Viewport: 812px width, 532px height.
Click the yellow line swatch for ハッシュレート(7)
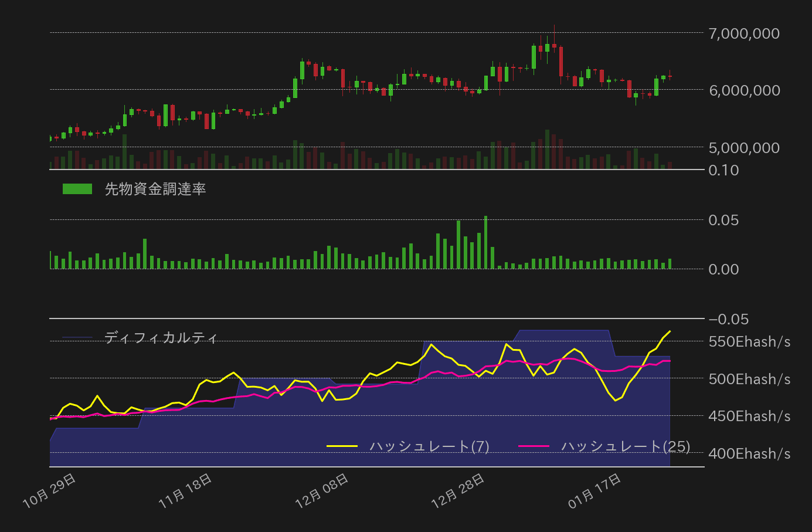point(342,446)
